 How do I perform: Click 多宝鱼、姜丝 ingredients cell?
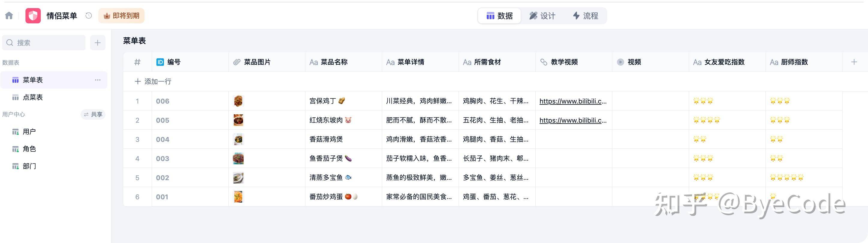(497, 178)
